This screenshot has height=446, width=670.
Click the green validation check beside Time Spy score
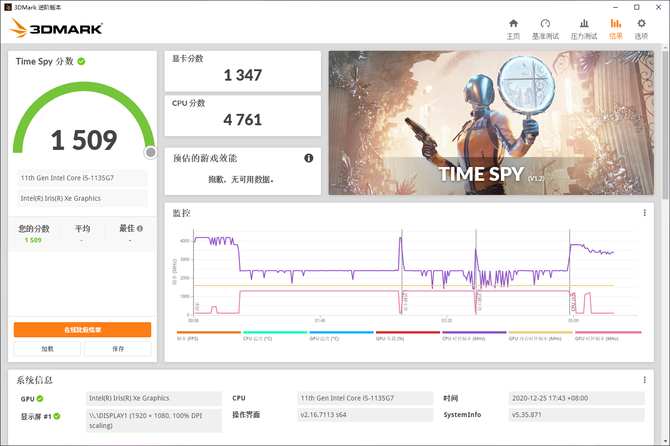click(x=81, y=61)
